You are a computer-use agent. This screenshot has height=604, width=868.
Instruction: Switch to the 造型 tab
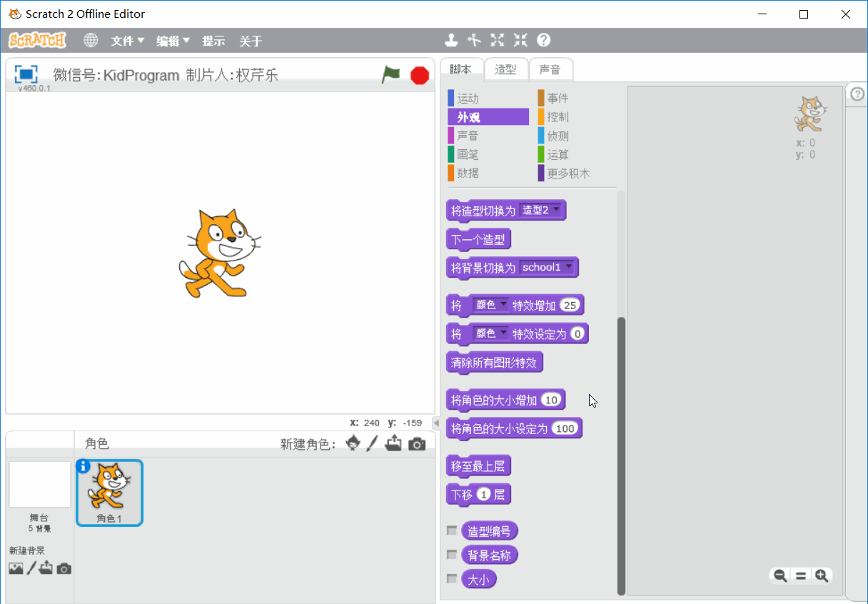pyautogui.click(x=506, y=69)
